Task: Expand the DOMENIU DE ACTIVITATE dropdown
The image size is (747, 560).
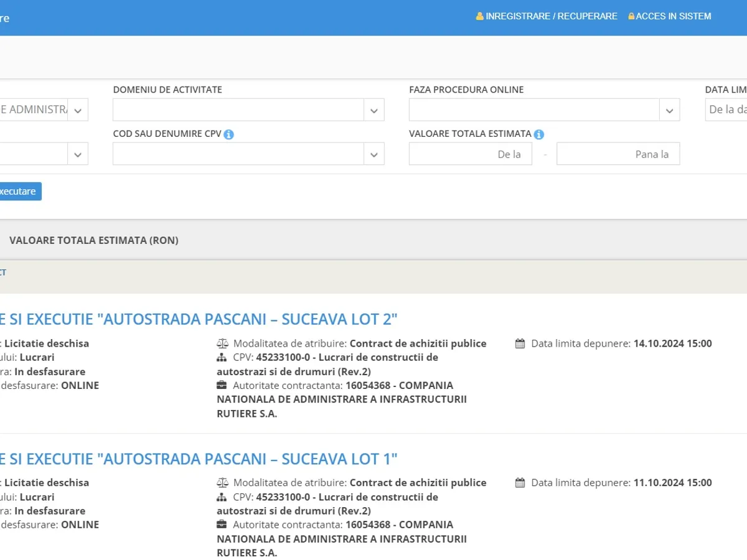Action: tap(374, 110)
